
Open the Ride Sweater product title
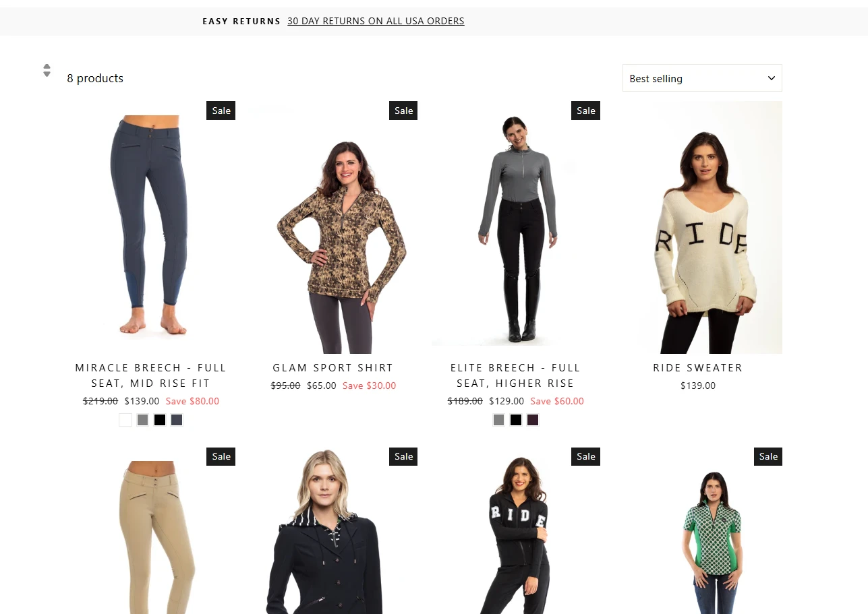pyautogui.click(x=698, y=367)
